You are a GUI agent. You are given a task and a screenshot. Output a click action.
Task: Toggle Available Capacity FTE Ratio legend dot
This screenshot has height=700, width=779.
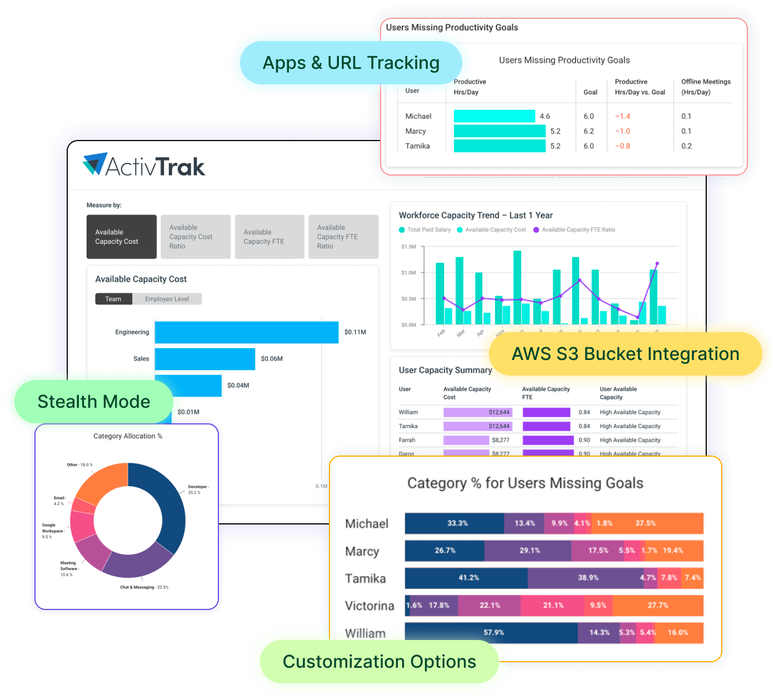click(536, 230)
